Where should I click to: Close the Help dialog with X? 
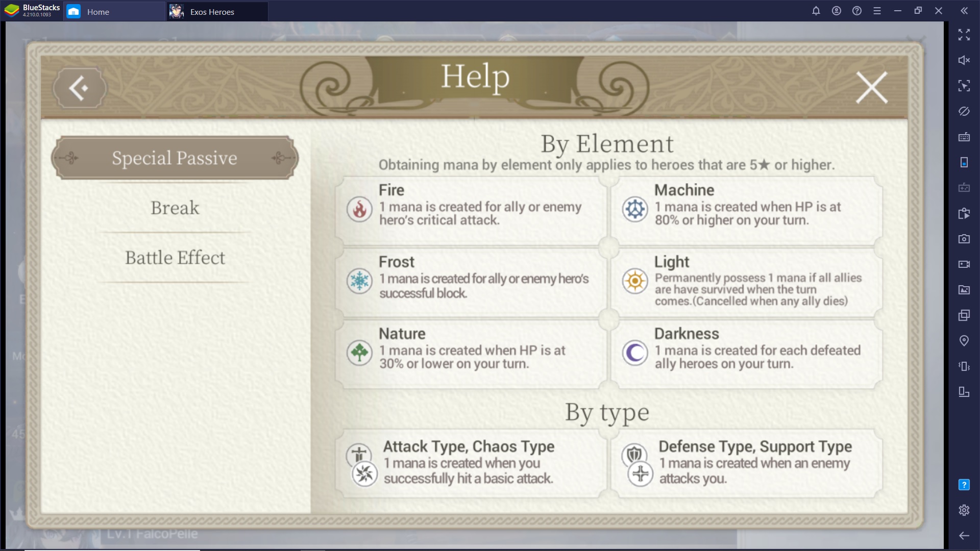pyautogui.click(x=871, y=87)
